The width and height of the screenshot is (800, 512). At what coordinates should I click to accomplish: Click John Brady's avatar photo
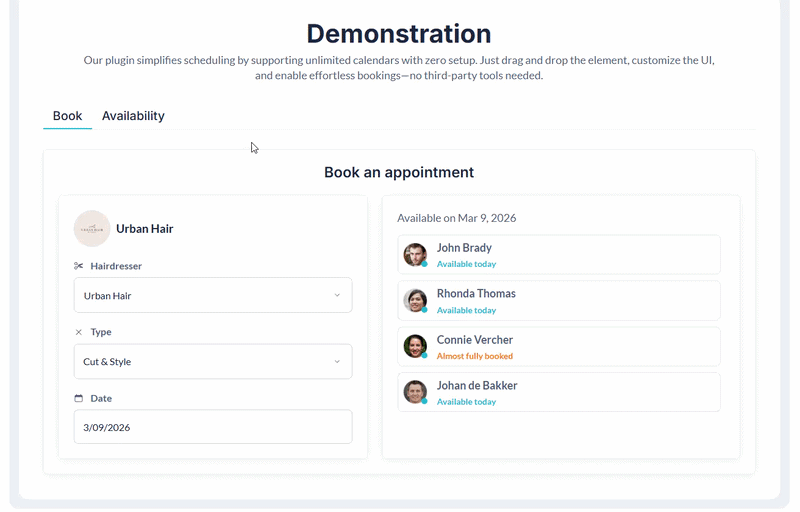tap(415, 255)
